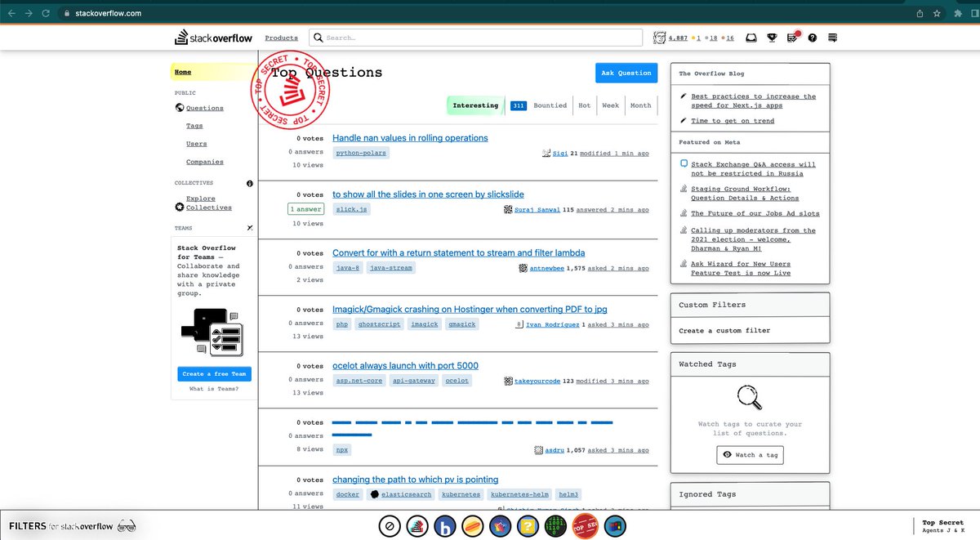980x540 pixels.
Task: Open blog post Time to get on trend
Action: pyautogui.click(x=733, y=121)
